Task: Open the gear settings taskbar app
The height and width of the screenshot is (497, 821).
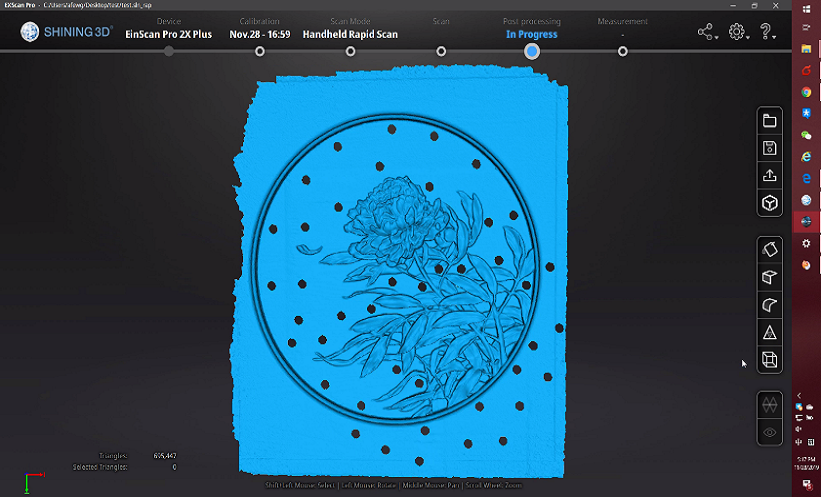Action: (806, 244)
